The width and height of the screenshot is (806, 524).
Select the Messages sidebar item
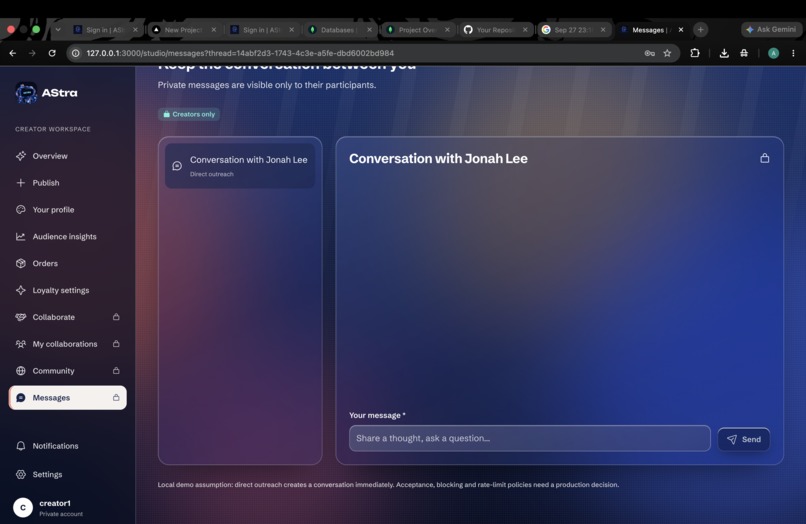(x=67, y=397)
